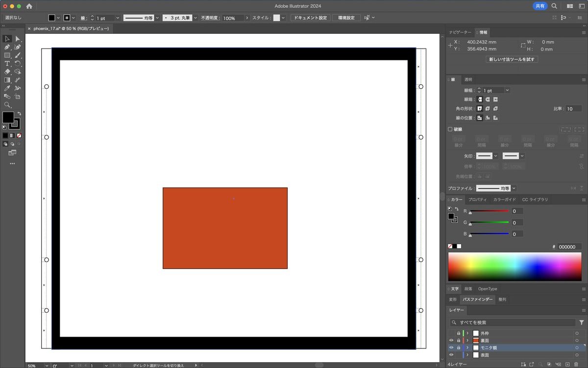Hide the 裏面 layer via eye icon
588x368 pixels.
pos(451,341)
